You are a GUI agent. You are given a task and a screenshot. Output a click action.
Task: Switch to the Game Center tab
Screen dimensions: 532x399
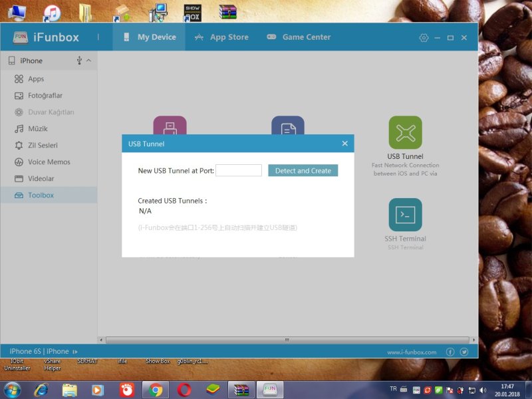pyautogui.click(x=299, y=37)
